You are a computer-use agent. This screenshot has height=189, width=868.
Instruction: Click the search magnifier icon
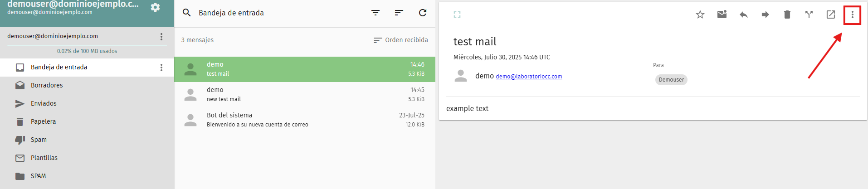coord(186,13)
